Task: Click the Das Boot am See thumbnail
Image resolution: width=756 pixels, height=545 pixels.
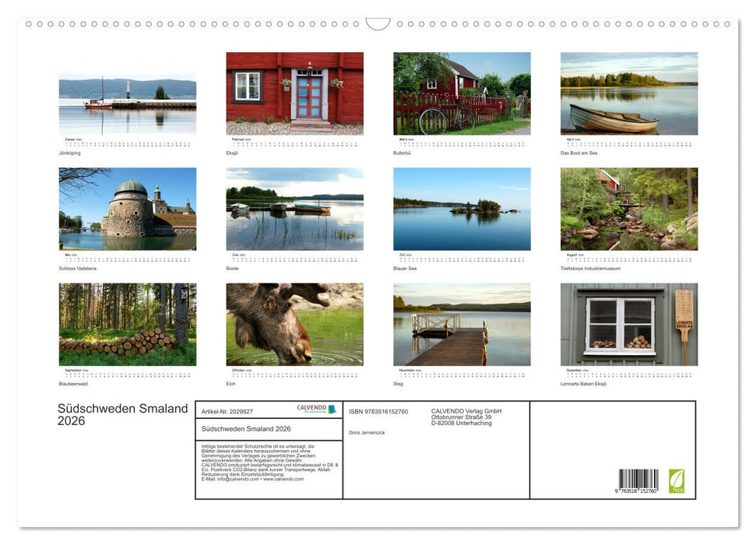Action: click(x=629, y=93)
